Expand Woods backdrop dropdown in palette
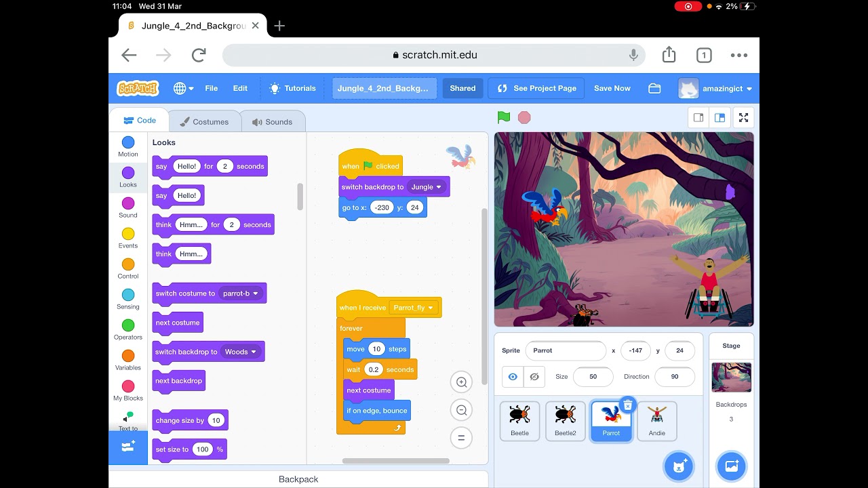 [254, 352]
